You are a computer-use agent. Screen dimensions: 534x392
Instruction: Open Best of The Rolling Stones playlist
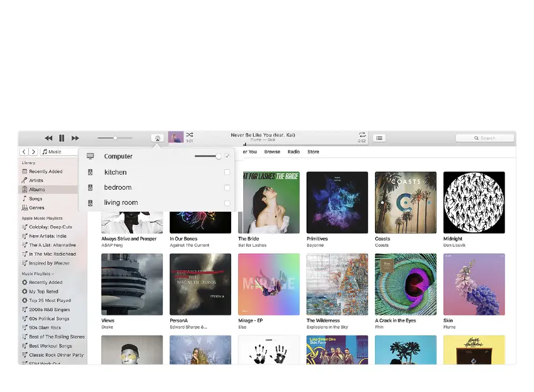57,337
